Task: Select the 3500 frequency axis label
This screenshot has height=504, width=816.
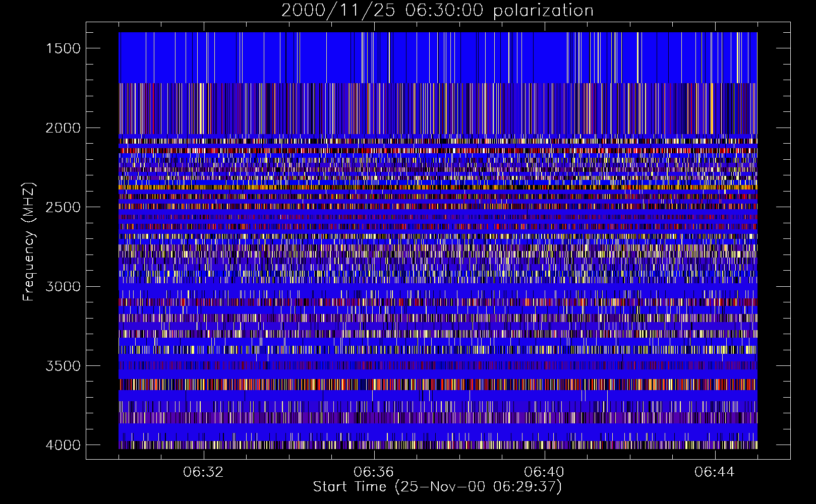Action: pos(63,366)
